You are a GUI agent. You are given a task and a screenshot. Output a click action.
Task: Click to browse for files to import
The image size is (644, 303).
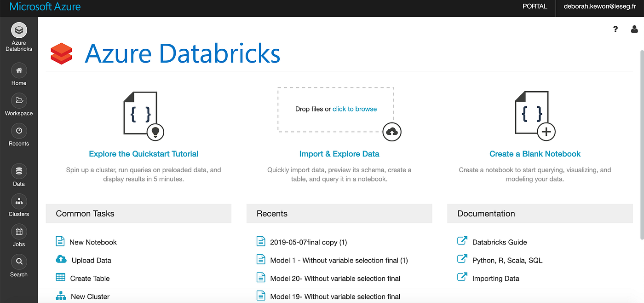(x=355, y=109)
